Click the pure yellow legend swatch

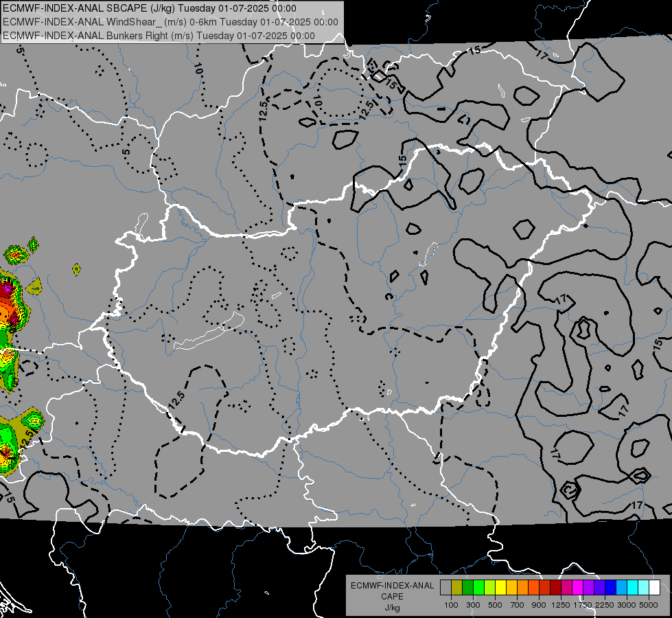[x=500, y=587]
